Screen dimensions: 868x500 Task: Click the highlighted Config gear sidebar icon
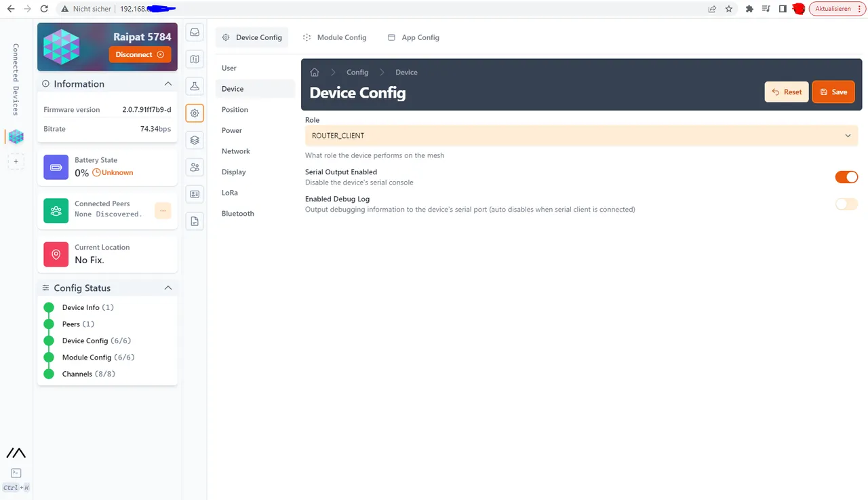click(195, 113)
